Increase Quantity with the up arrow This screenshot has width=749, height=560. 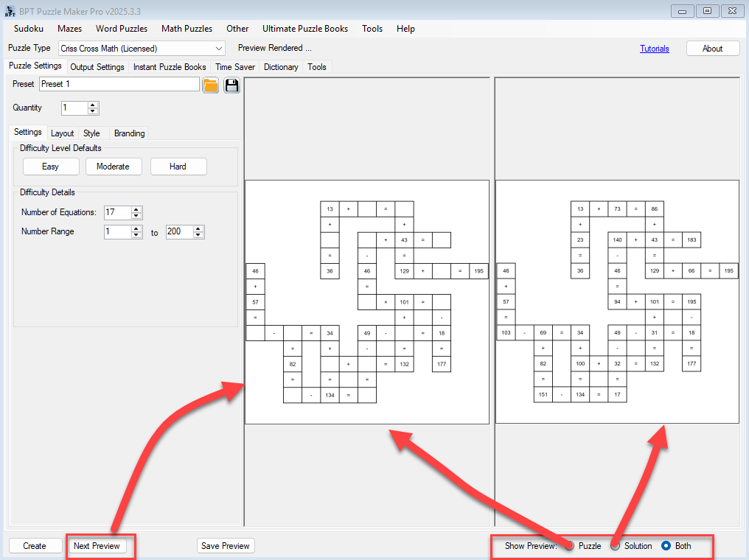[x=93, y=105]
